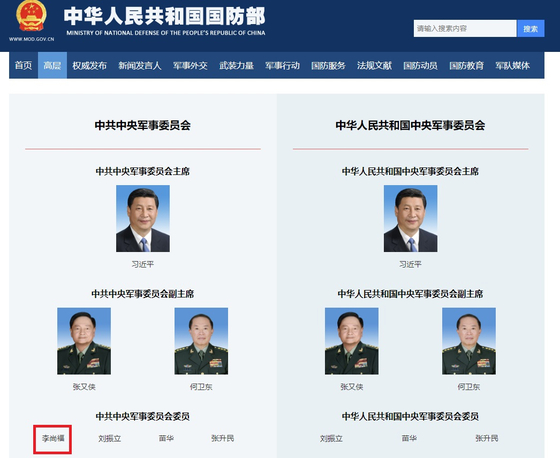Click 张又侠 name in right panel
Viewport: 560px width, 458px height.
pos(352,387)
